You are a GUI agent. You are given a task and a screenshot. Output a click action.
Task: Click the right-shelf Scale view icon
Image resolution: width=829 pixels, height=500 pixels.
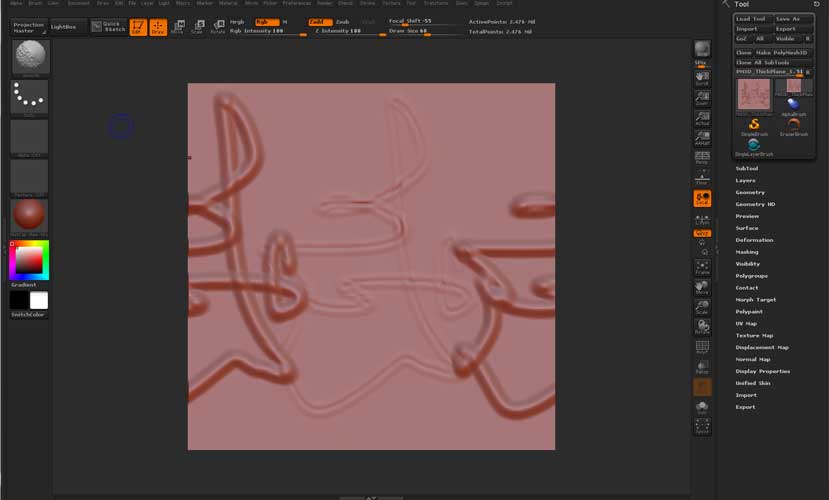click(702, 308)
